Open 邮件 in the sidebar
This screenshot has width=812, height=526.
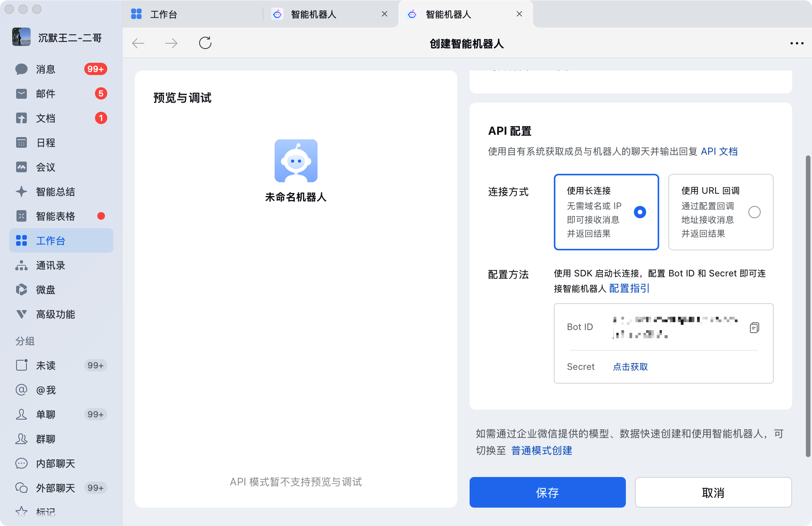[x=46, y=94]
